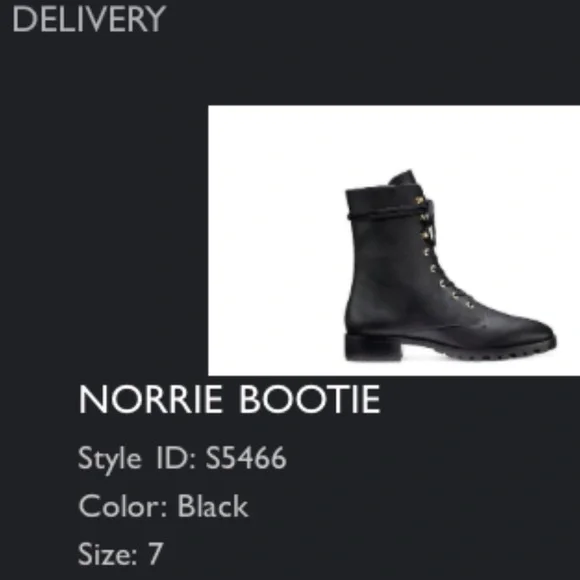Click the Black color value

(213, 506)
